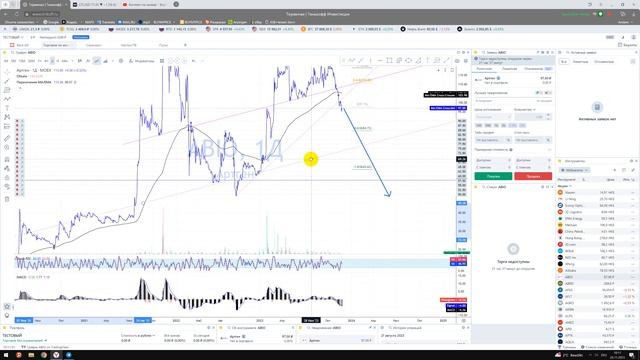
Task: Switch to the Лимитная order tab
Action: pos(509,69)
